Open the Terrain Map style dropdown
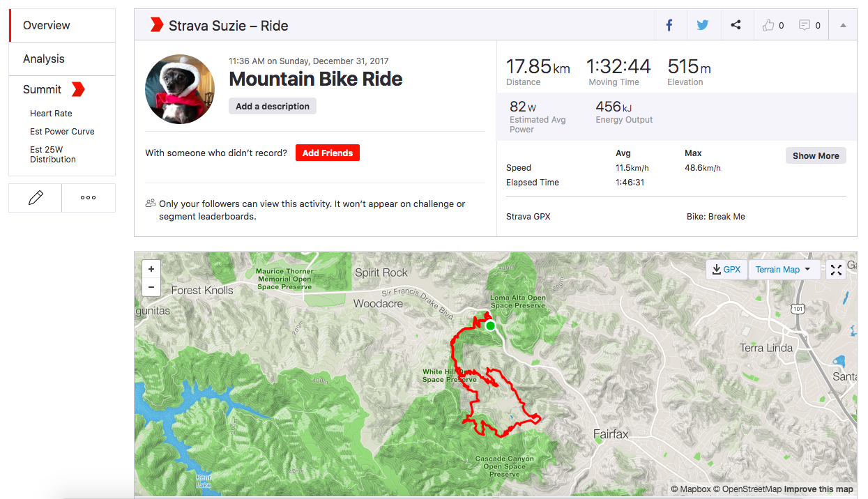This screenshot has height=499, width=868. (x=784, y=270)
